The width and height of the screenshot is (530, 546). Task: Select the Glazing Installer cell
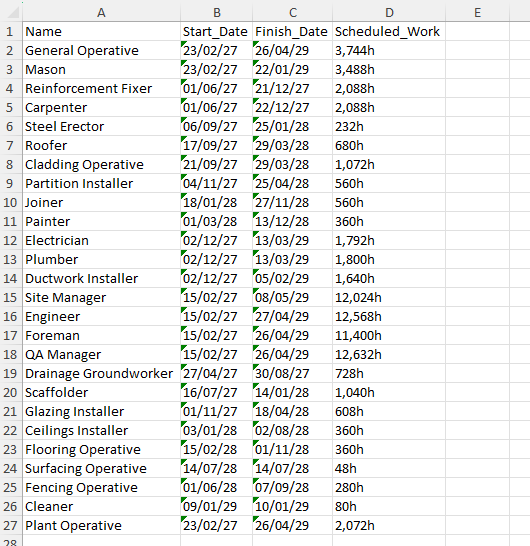(102, 411)
